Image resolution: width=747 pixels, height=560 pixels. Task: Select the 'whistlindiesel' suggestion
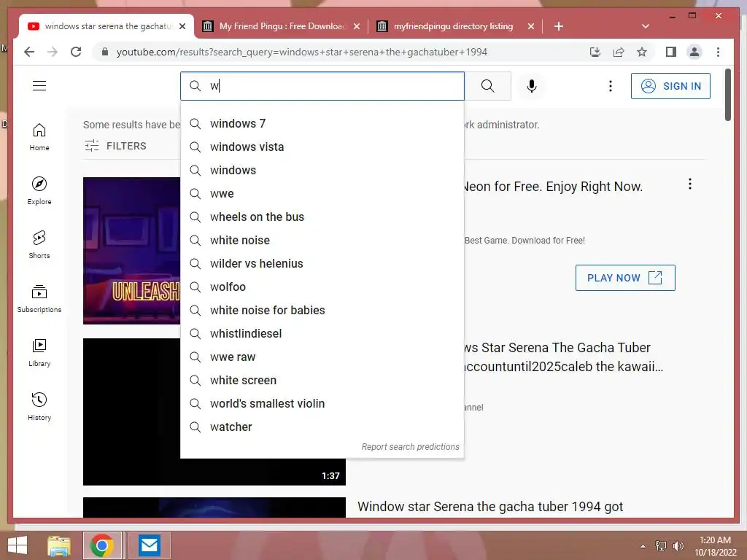[322, 334]
